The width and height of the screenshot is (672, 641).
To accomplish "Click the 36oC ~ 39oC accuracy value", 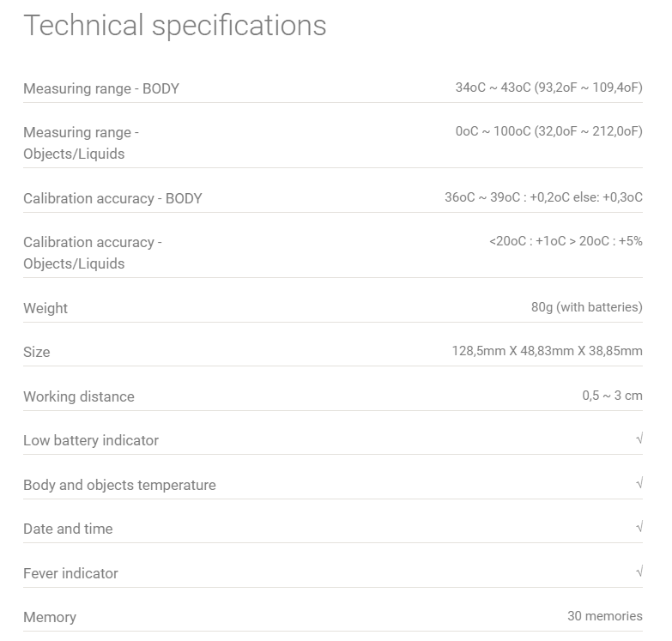I will pyautogui.click(x=543, y=197).
